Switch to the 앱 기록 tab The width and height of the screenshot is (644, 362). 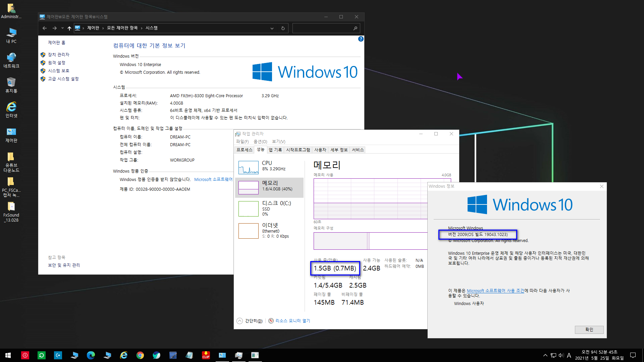tap(275, 150)
